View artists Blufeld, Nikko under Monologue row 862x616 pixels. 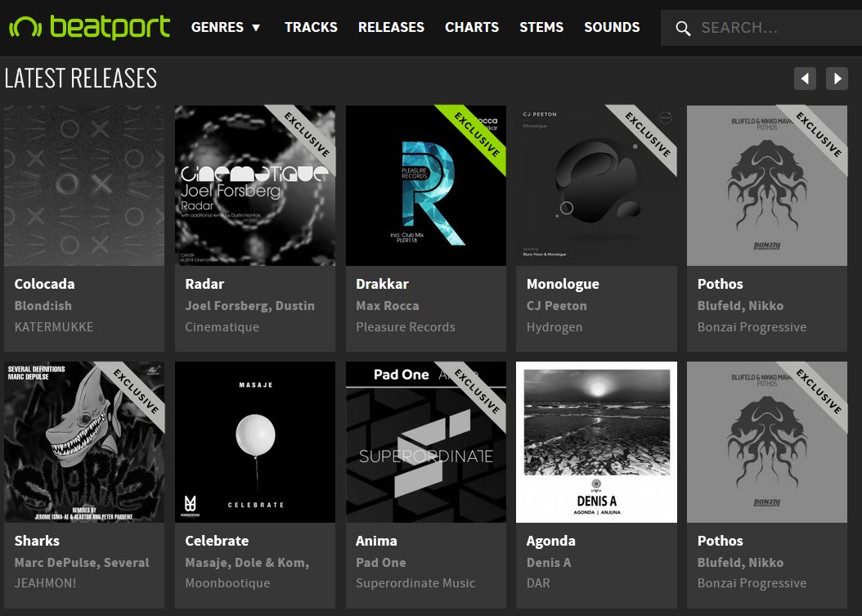tap(740, 306)
